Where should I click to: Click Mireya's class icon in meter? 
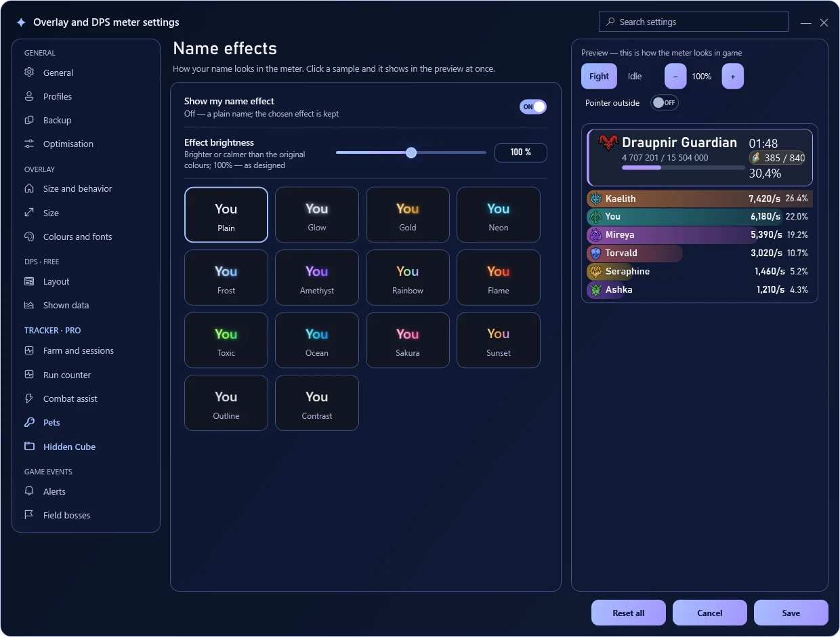point(595,235)
